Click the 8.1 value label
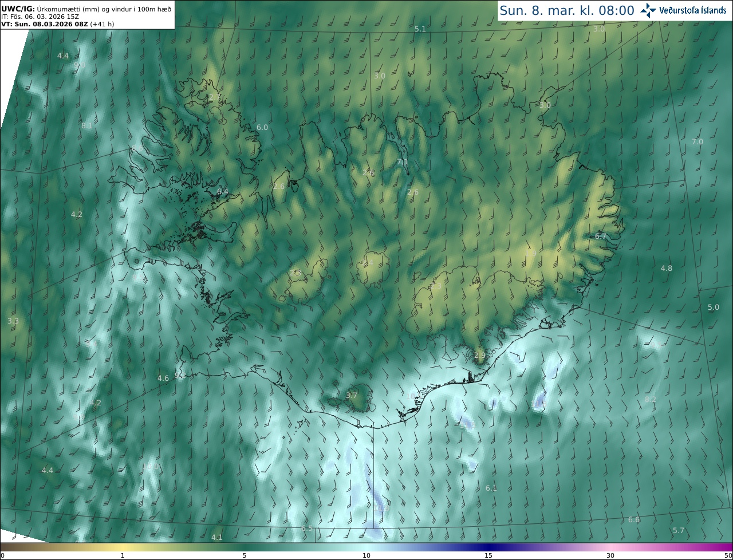The width and height of the screenshot is (733, 560). [x=86, y=125]
